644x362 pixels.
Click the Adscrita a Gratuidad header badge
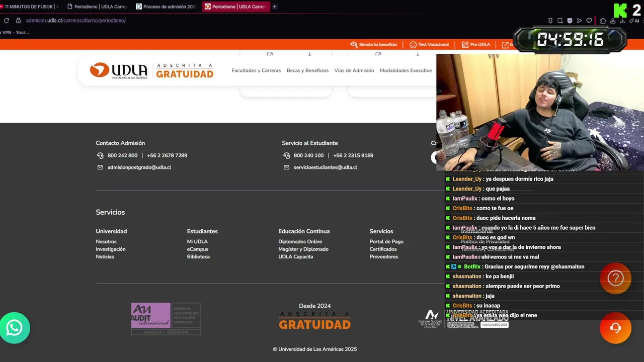[x=185, y=70]
